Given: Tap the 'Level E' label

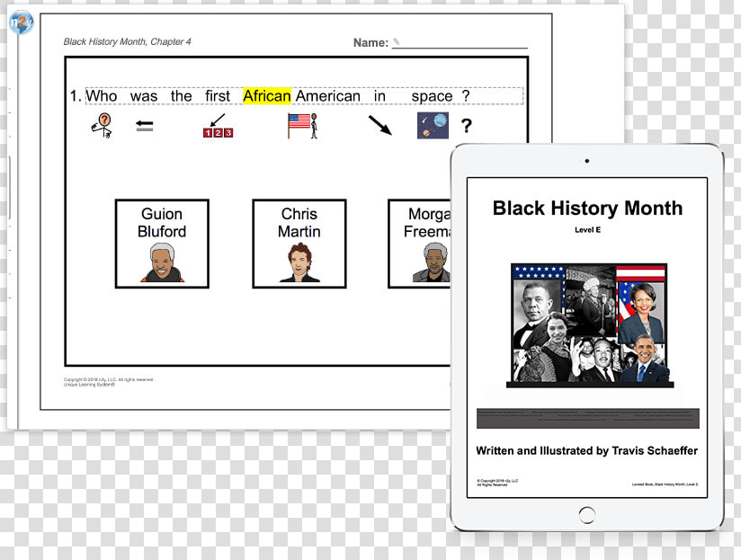Looking at the screenshot, I should pyautogui.click(x=587, y=230).
